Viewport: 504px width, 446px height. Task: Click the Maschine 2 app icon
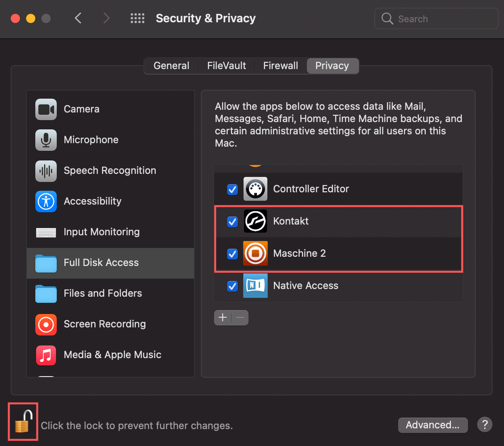coord(255,253)
